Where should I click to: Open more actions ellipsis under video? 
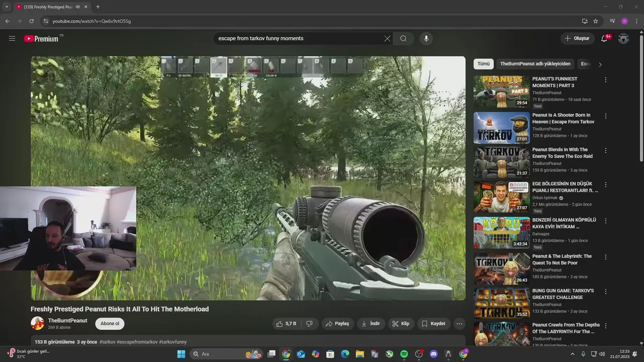459,324
